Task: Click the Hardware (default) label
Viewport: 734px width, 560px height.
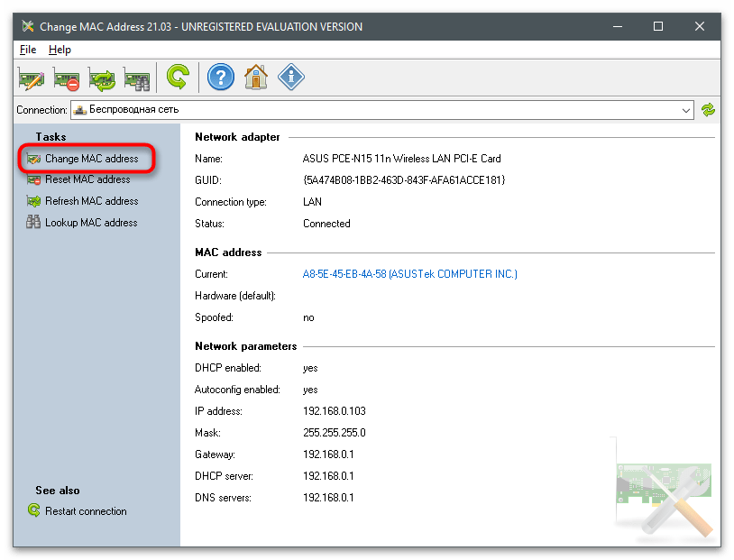Action: click(235, 296)
